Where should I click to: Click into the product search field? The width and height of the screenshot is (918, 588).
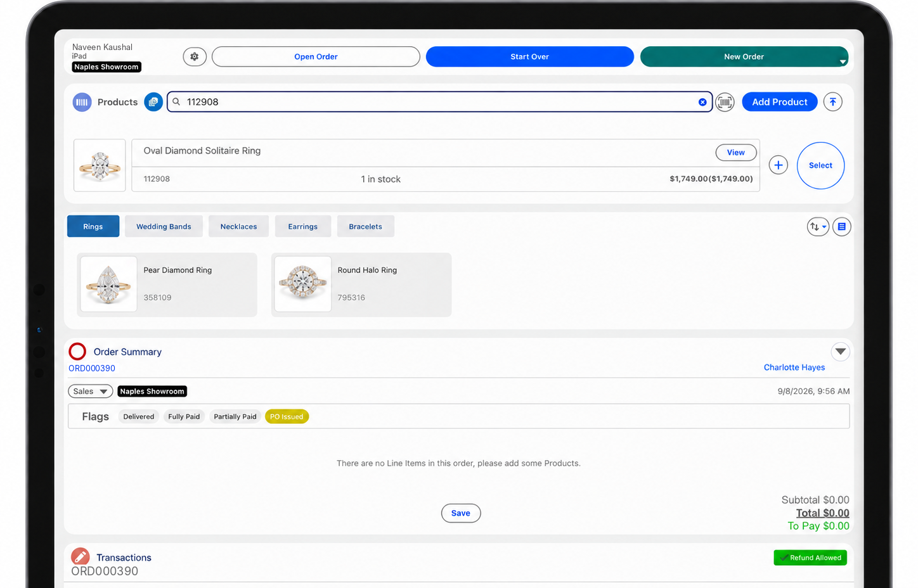pos(439,102)
